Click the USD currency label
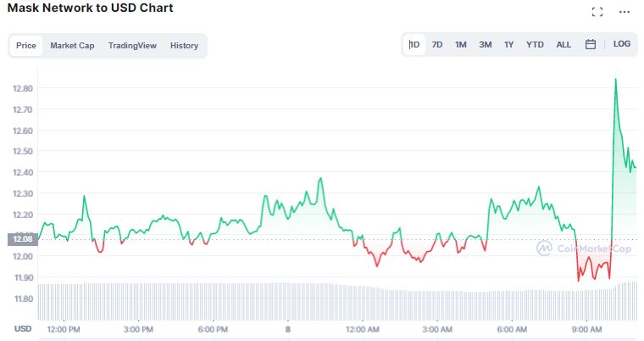 coord(23,328)
